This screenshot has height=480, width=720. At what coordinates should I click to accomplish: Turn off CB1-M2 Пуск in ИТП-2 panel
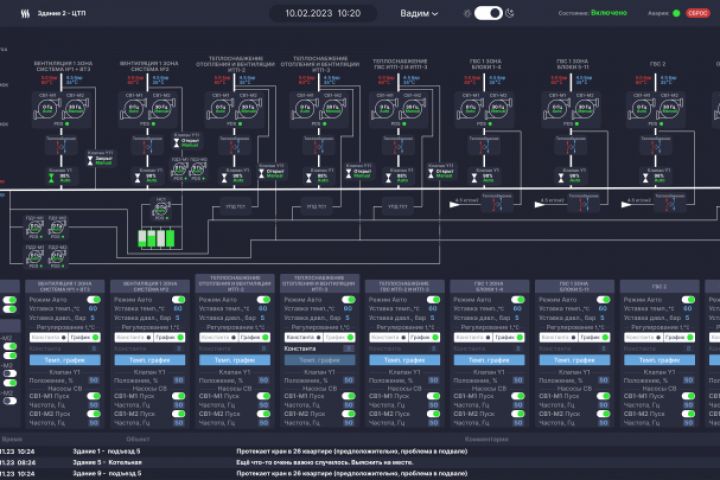(x=263, y=413)
